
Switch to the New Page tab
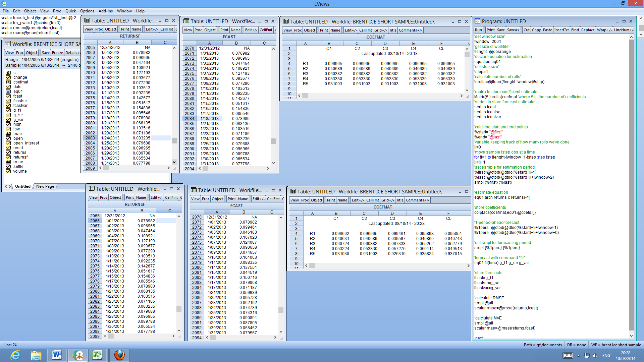[45, 186]
